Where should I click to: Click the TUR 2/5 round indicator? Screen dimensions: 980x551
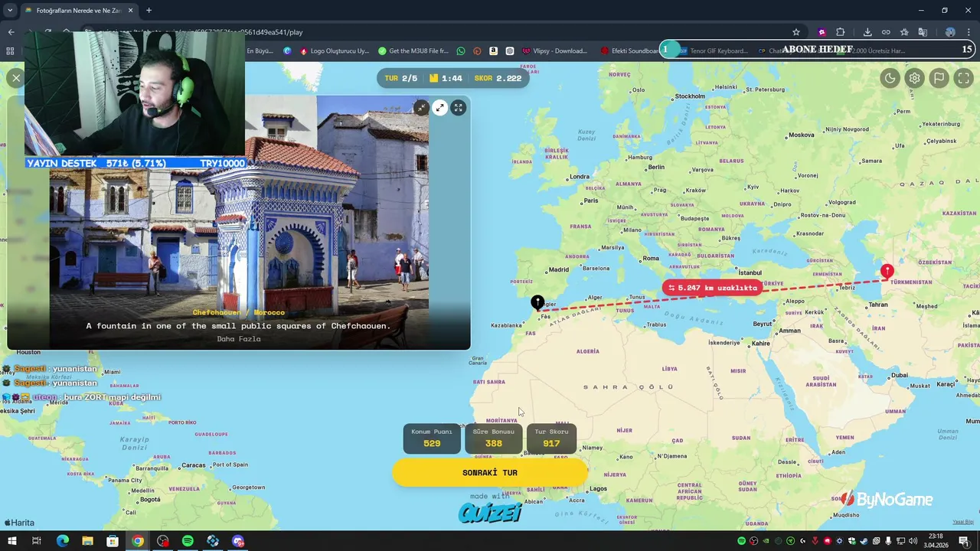(x=401, y=78)
